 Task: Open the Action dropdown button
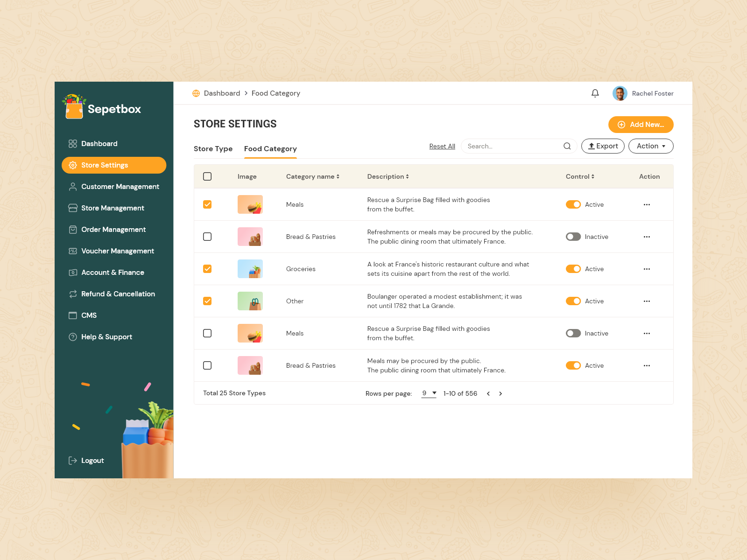point(651,146)
